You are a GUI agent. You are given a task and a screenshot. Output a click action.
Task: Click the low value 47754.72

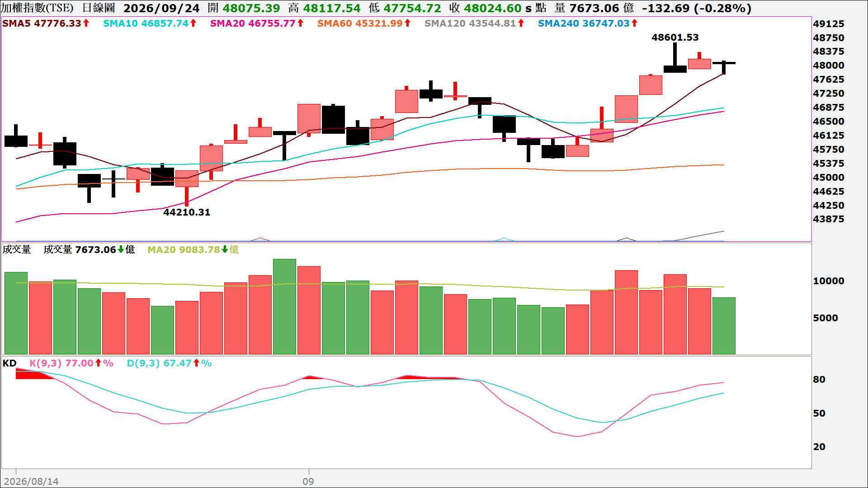pos(412,8)
